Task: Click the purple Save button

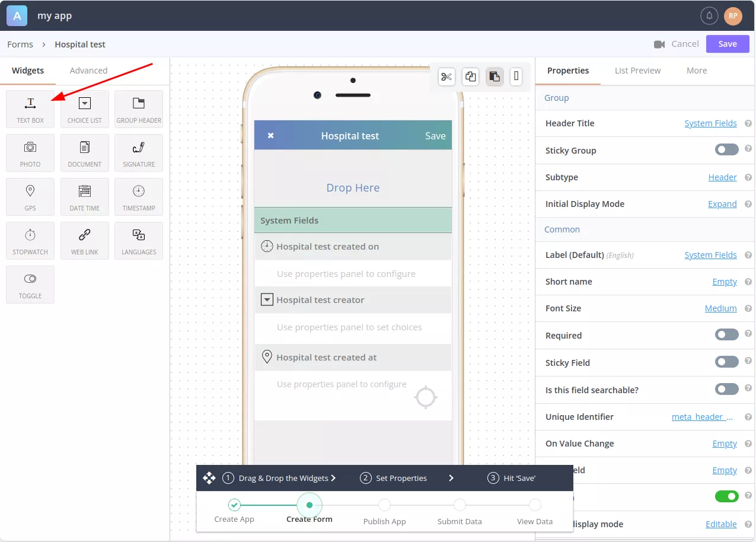Action: coord(728,44)
